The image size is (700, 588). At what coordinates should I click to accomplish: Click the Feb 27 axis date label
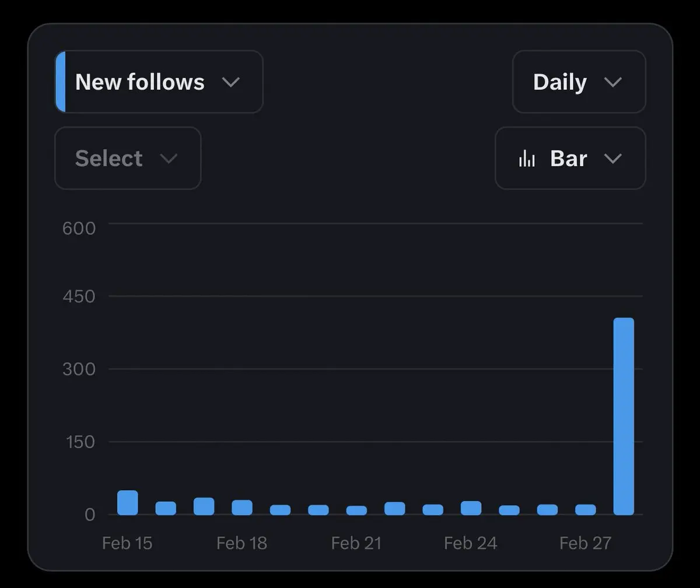585,543
